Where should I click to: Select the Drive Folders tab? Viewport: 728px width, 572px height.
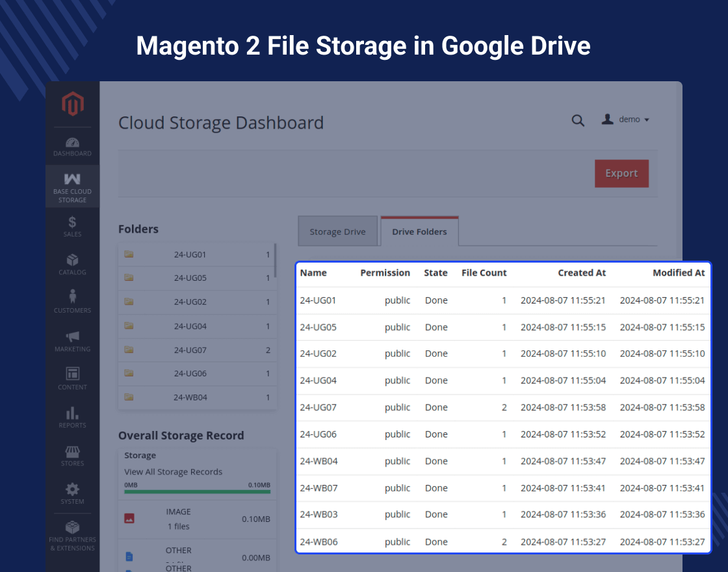(x=419, y=232)
